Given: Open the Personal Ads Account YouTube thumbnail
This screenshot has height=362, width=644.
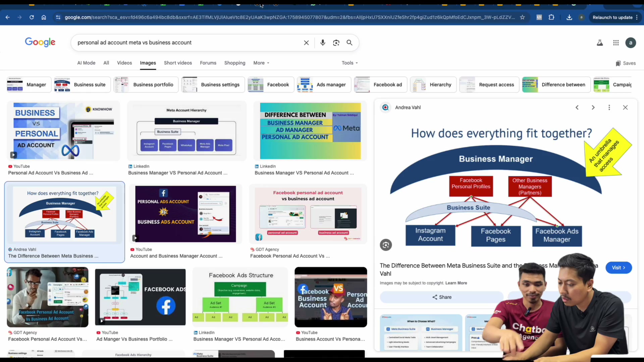Looking at the screenshot, I should click(185, 214).
